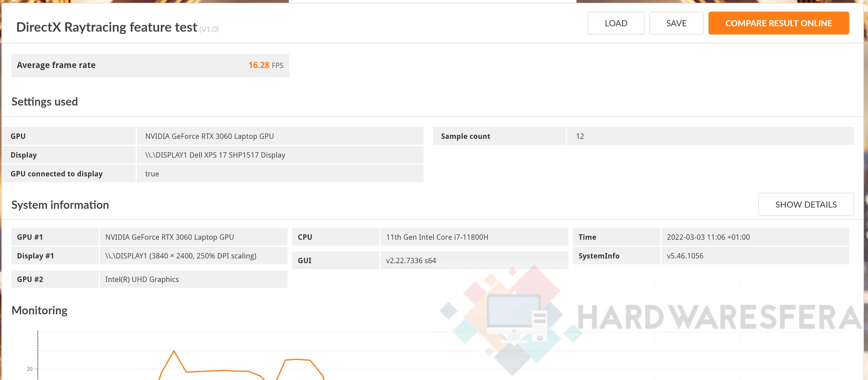Image resolution: width=868 pixels, height=380 pixels.
Task: Select the 11th Gen Intel Core i7-11800H CPU value
Action: point(437,237)
